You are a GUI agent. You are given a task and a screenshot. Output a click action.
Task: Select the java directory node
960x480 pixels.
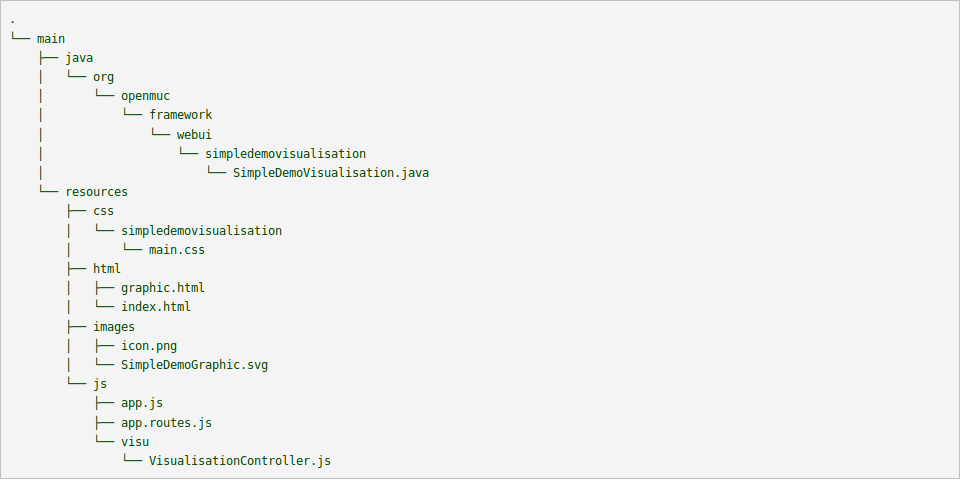tap(79, 57)
